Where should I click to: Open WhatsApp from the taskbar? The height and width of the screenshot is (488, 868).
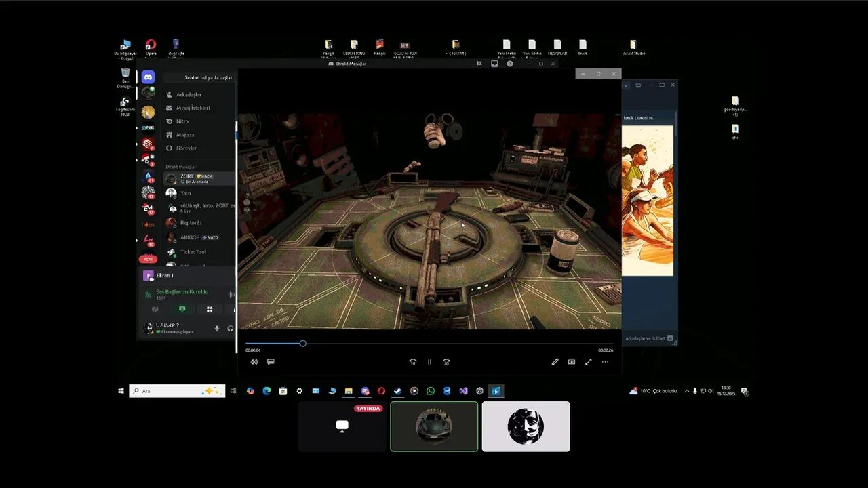tap(430, 391)
